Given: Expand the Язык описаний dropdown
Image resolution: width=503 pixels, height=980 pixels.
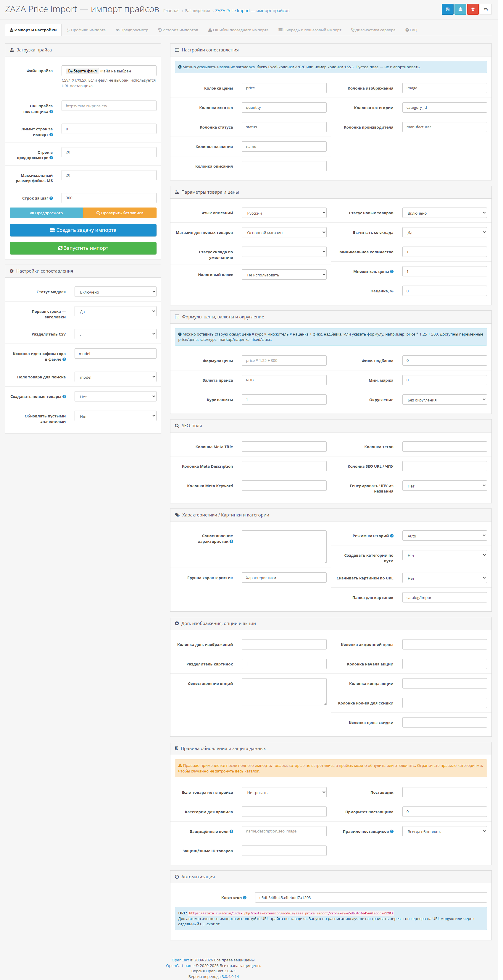Looking at the screenshot, I should 284,213.
